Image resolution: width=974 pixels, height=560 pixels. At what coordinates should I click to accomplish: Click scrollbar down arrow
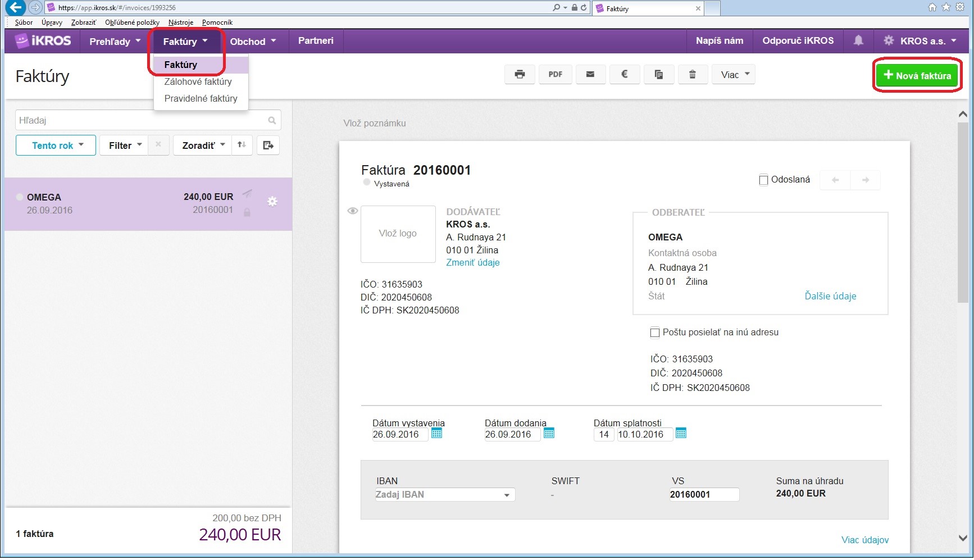963,538
